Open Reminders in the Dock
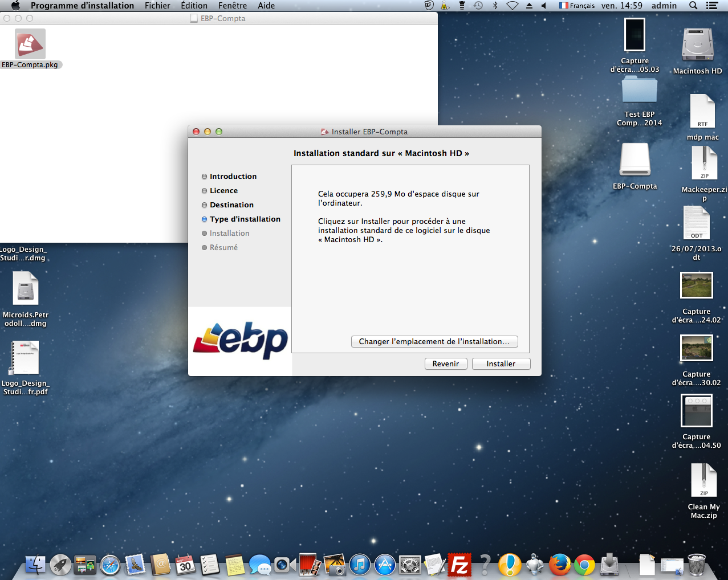 click(210, 565)
